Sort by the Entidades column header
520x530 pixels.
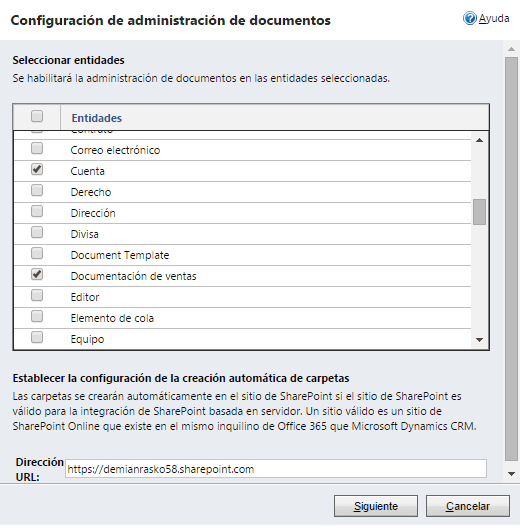tap(96, 118)
